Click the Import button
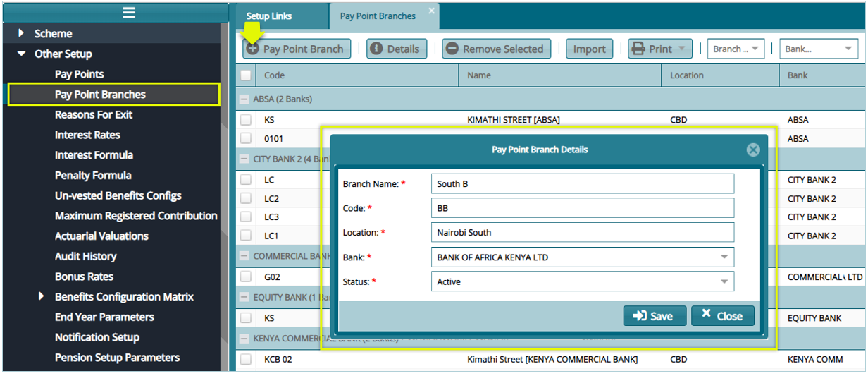The height and width of the screenshot is (376, 868). click(x=589, y=49)
